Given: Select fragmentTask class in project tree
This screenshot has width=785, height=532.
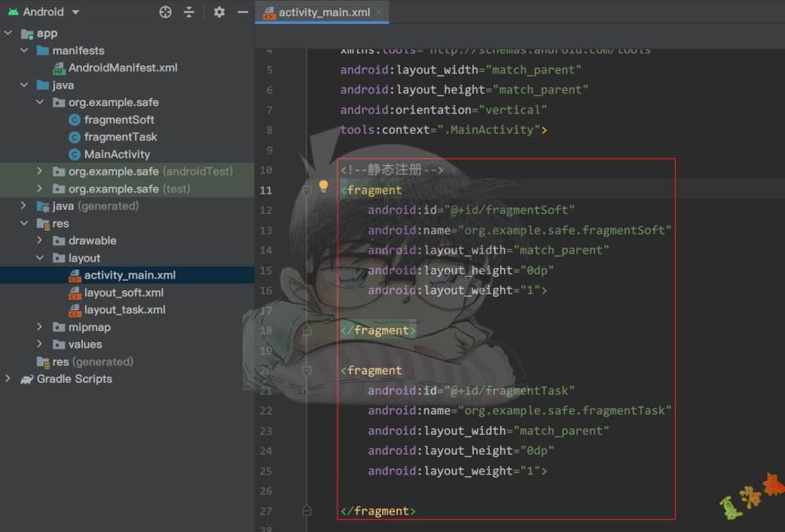Looking at the screenshot, I should [120, 137].
